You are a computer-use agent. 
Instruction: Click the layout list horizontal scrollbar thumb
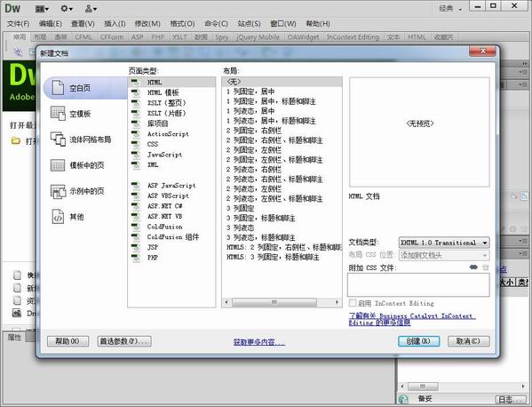pos(274,302)
